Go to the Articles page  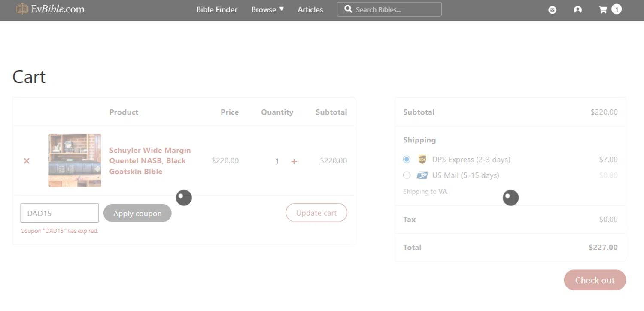[310, 9]
